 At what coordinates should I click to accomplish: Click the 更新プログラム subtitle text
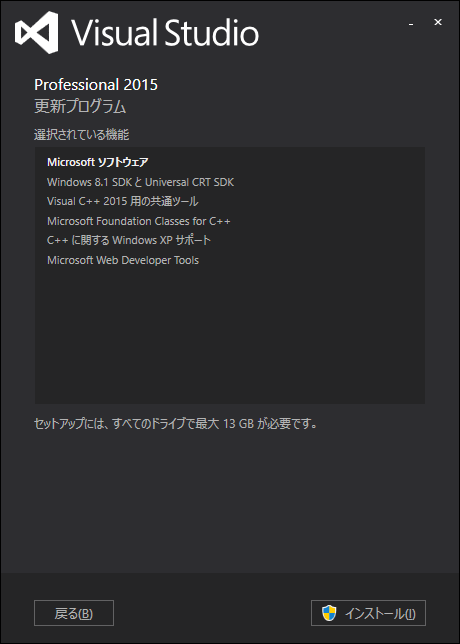tap(80, 107)
